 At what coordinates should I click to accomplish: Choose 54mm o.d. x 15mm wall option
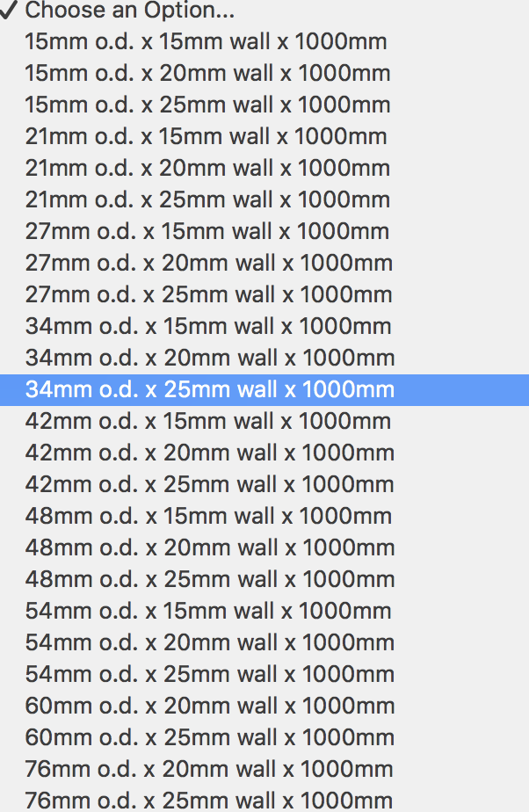tap(209, 611)
